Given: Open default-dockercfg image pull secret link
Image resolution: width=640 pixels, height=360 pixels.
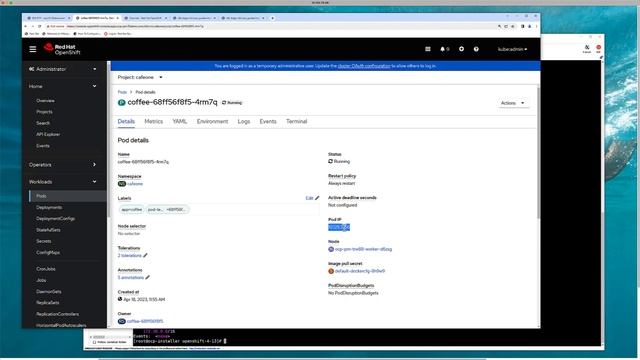Looking at the screenshot, I should [x=360, y=271].
